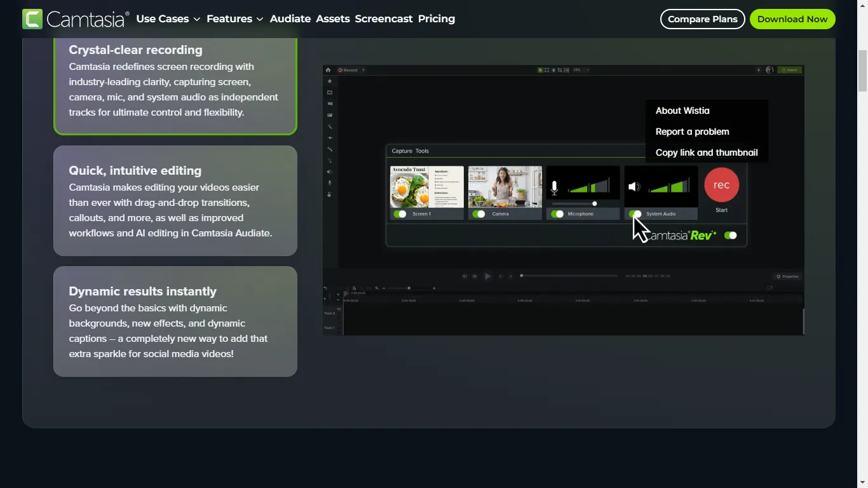Click the home icon in the video editor
This screenshot has height=488, width=868.
(x=328, y=70)
